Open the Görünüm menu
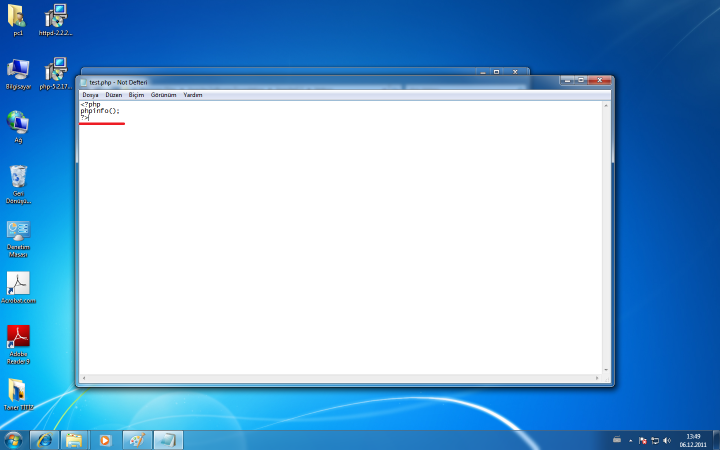Screen dimensions: 720x450 tap(163, 94)
